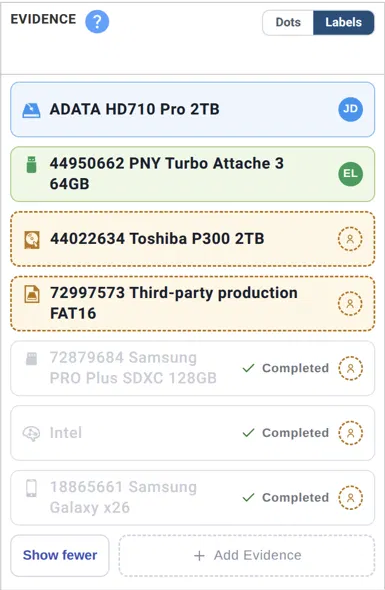The height and width of the screenshot is (590, 385).
Task: Click the Add Evidence button
Action: 247,555
